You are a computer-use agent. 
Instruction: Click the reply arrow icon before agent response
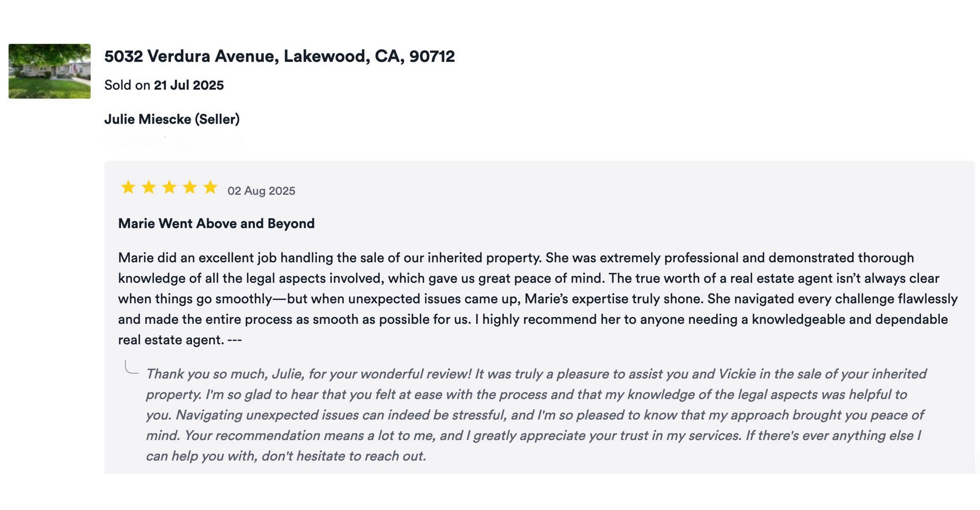pos(131,368)
